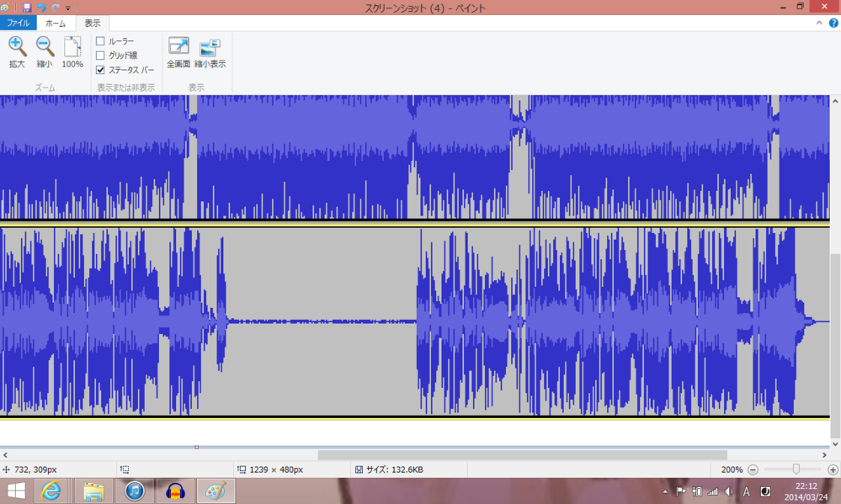Open Paint help with the question mark icon
This screenshot has width=841, height=504.
[x=833, y=23]
